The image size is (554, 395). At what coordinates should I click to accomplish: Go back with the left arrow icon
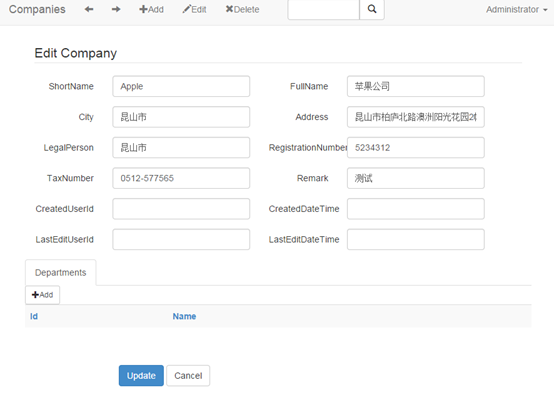point(89,9)
